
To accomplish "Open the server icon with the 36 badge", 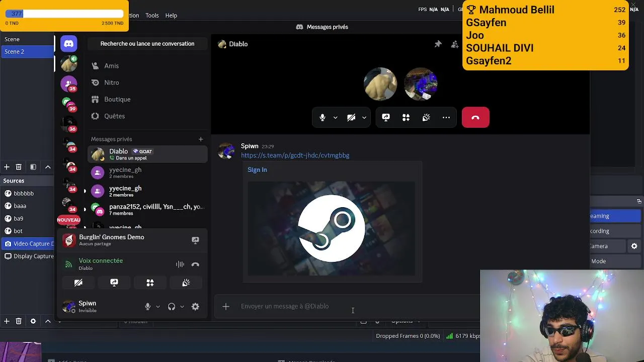I will [x=69, y=124].
